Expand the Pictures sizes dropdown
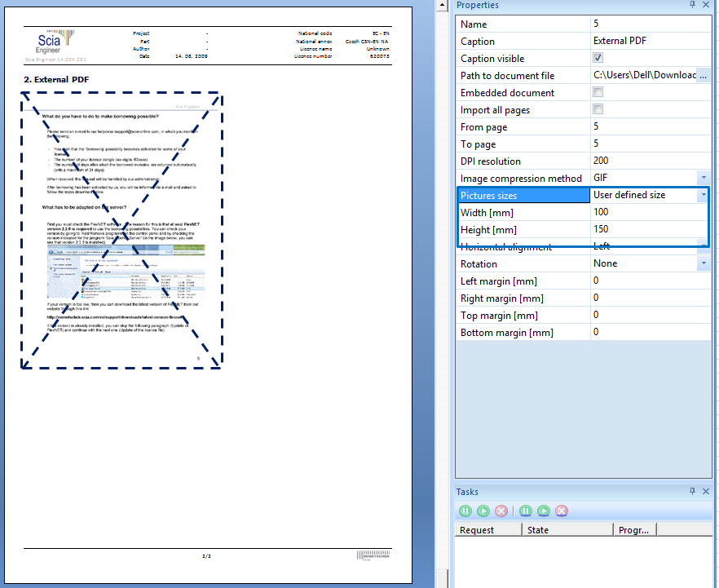 [703, 195]
